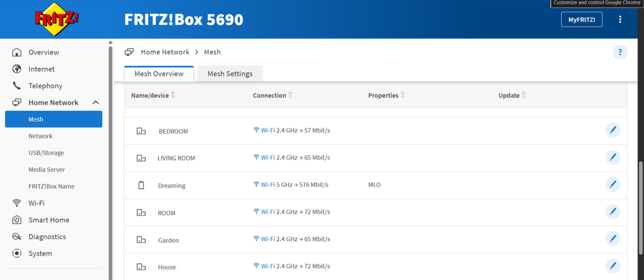Open the Smart Home menu
The height and width of the screenshot is (280, 644).
point(49,220)
